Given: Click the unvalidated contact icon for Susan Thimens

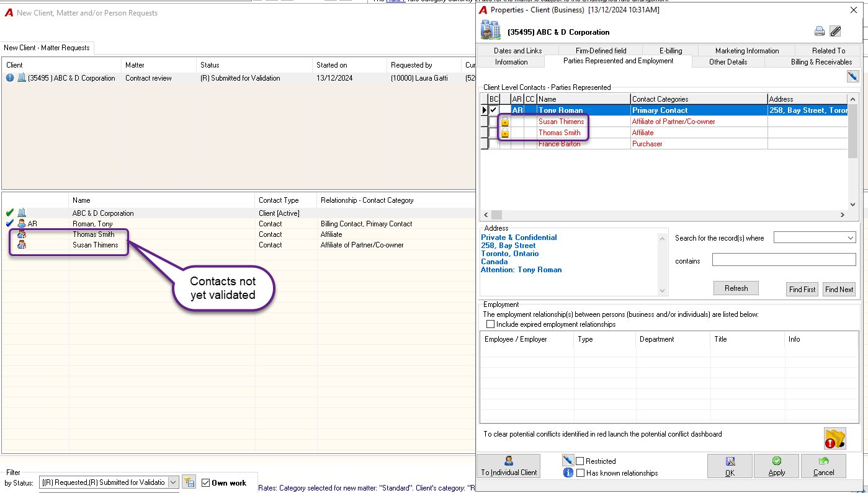Looking at the screenshot, I should tap(22, 245).
